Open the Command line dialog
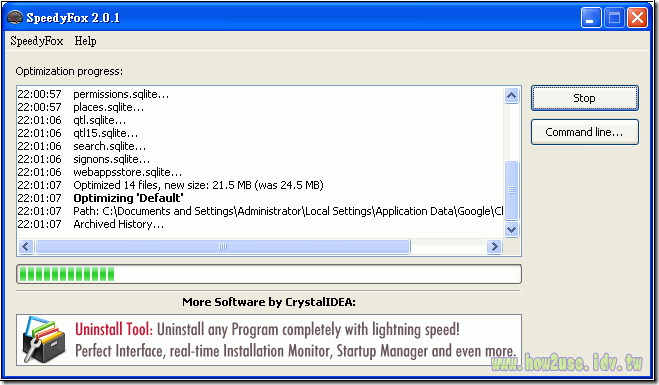Screen dimensions: 659x385 tap(585, 132)
